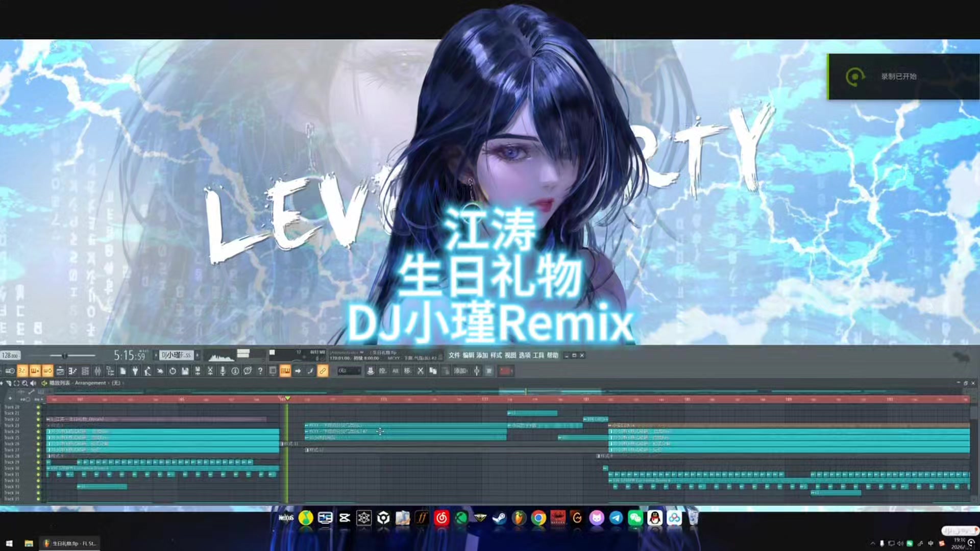This screenshot has height=551, width=980.
Task: Click the red button at toolbar end
Action: [x=505, y=371]
